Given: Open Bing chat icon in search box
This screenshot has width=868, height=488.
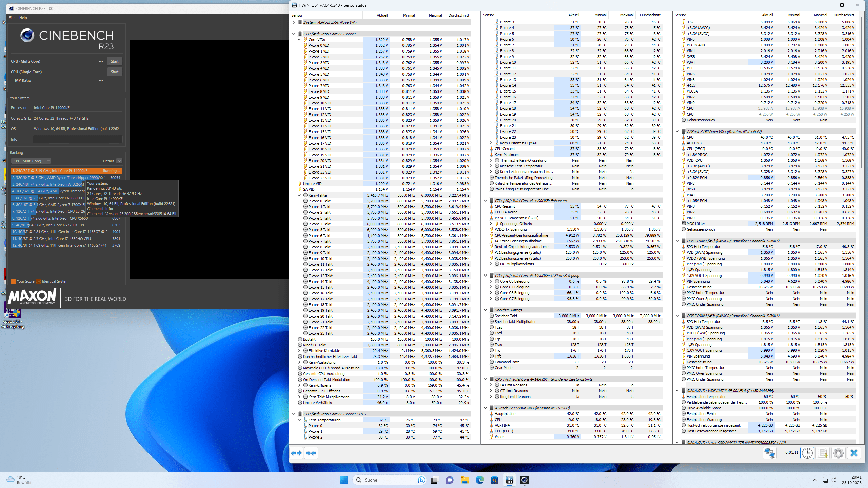Looking at the screenshot, I should click(421, 480).
